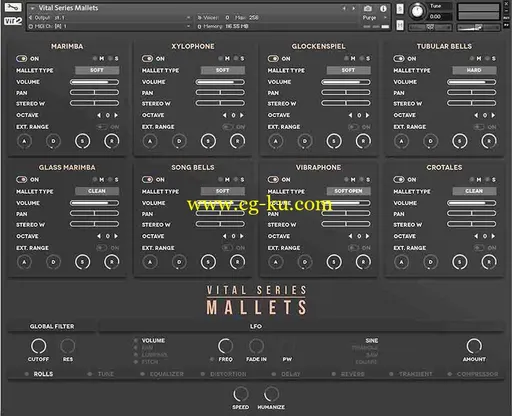
Task: Mute the Marimba with M button
Action: pyautogui.click(x=99, y=59)
